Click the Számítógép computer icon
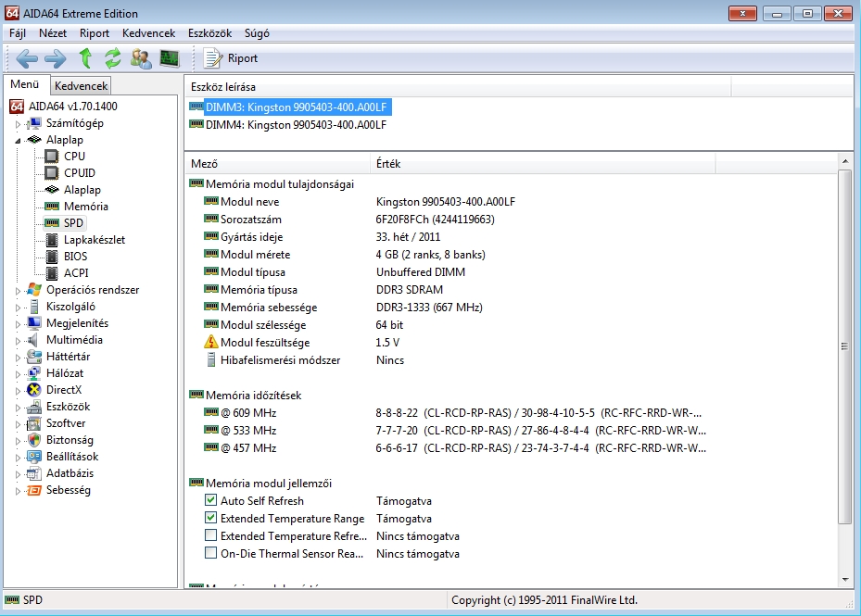 (34, 123)
